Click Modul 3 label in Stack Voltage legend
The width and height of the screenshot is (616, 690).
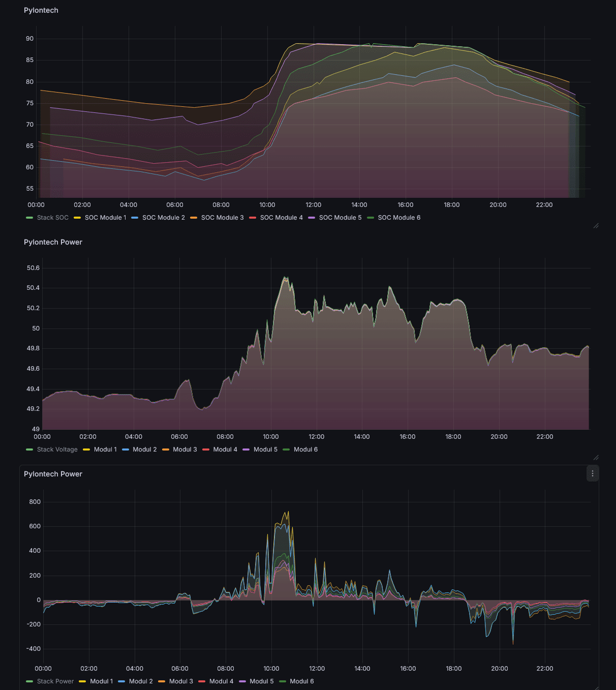[x=184, y=449]
